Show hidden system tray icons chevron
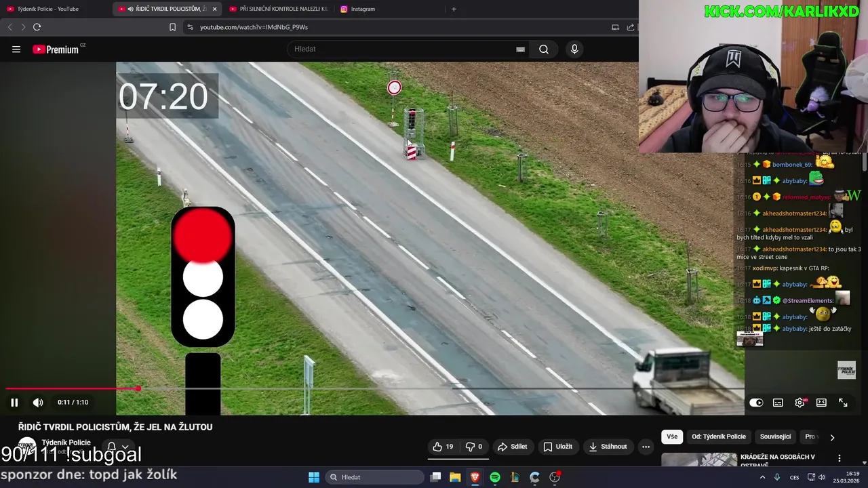 pyautogui.click(x=762, y=477)
